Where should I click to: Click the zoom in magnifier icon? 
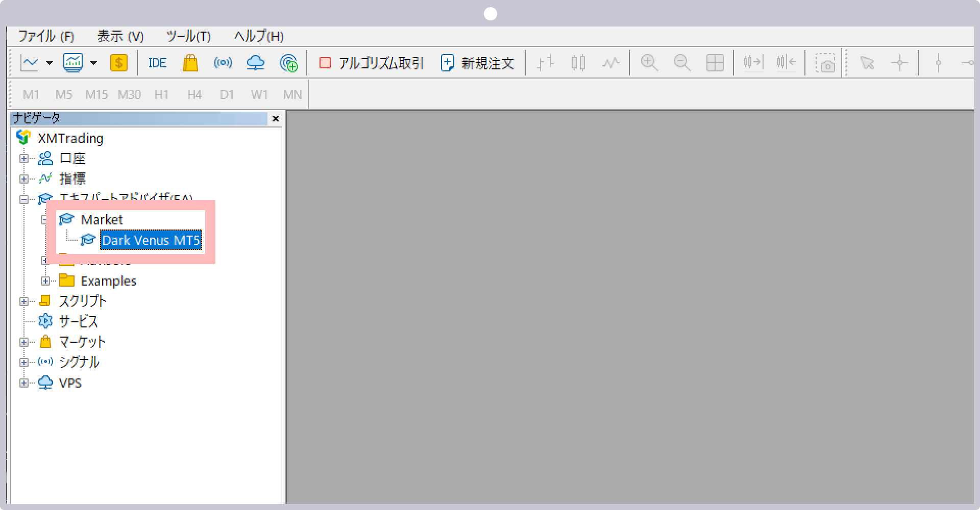coord(650,63)
